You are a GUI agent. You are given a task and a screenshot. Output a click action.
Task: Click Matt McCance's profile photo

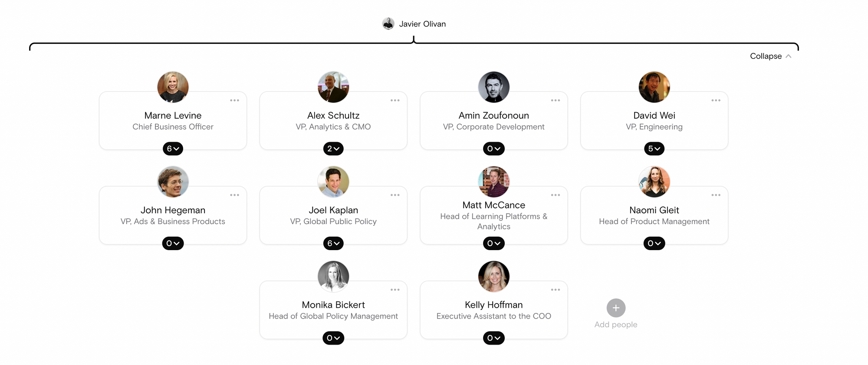pyautogui.click(x=493, y=182)
